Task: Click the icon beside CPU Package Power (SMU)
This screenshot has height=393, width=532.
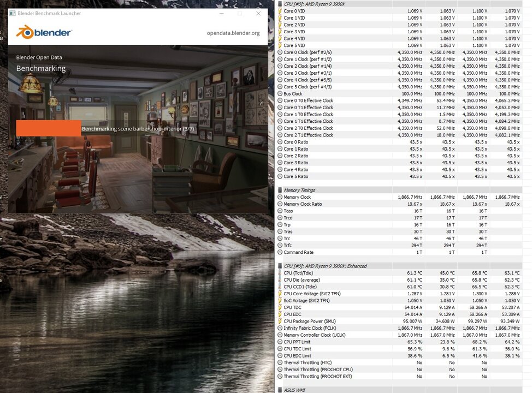Action: [x=280, y=321]
